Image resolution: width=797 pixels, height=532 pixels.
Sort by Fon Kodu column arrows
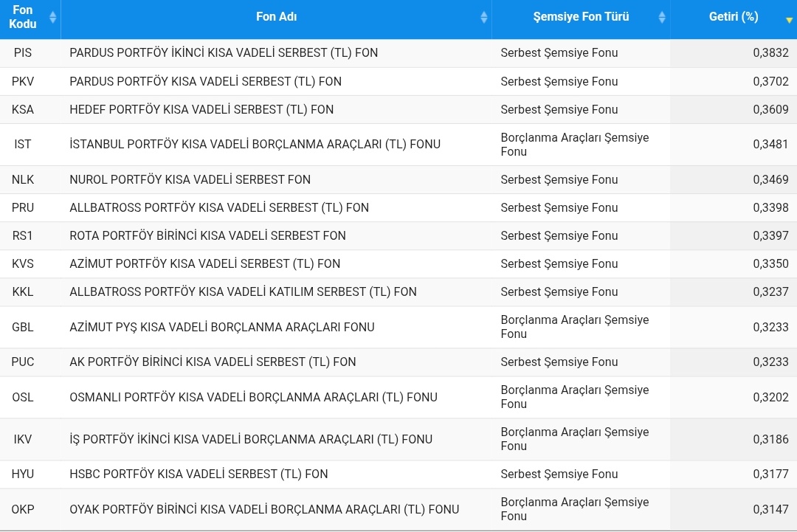pyautogui.click(x=52, y=17)
